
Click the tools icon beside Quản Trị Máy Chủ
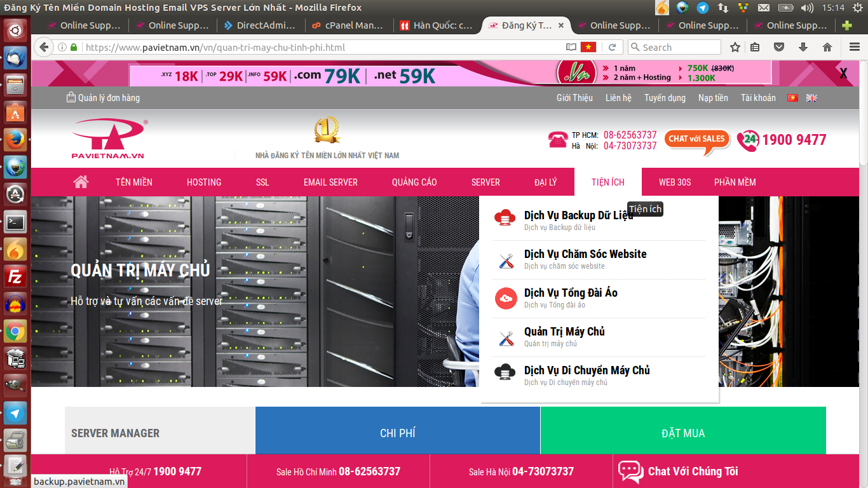click(x=506, y=338)
